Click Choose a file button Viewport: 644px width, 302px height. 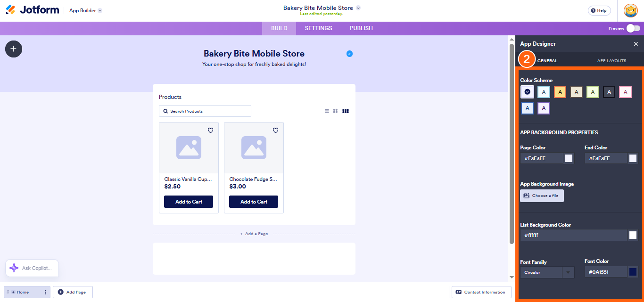(542, 196)
